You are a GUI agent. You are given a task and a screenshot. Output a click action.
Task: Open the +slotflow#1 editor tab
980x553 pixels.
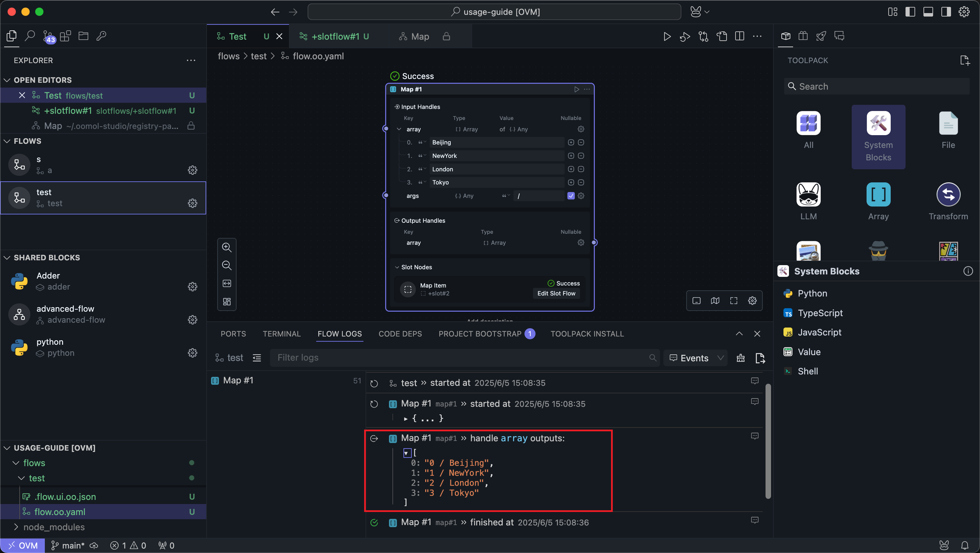pos(335,37)
